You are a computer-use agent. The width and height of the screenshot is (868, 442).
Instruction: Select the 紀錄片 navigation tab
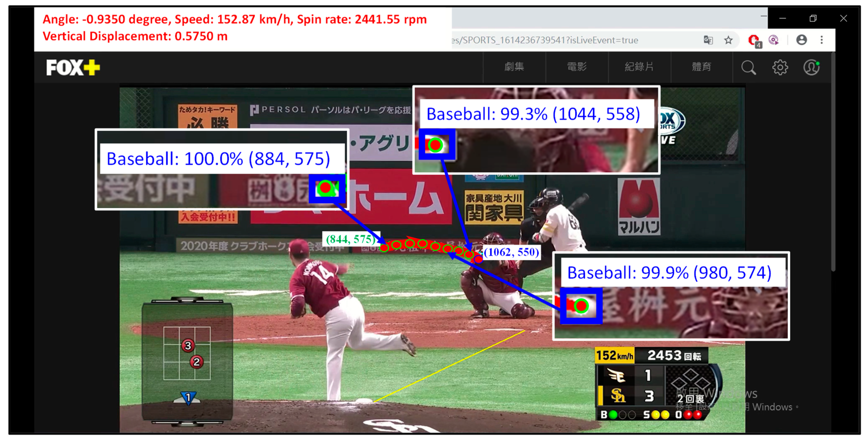(639, 67)
